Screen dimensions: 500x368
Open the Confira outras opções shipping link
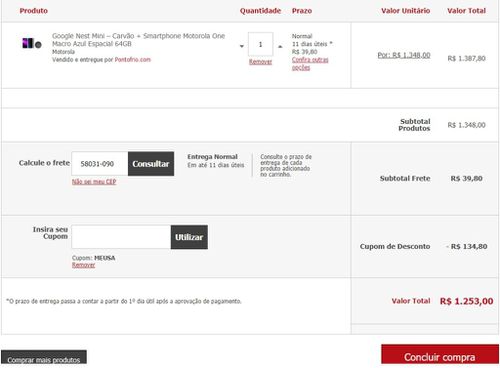pyautogui.click(x=310, y=64)
